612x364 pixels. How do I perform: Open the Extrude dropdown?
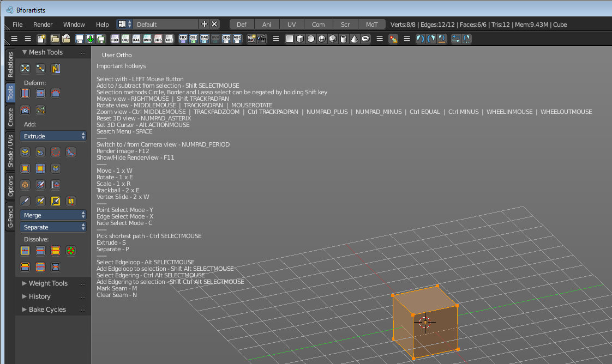53,136
